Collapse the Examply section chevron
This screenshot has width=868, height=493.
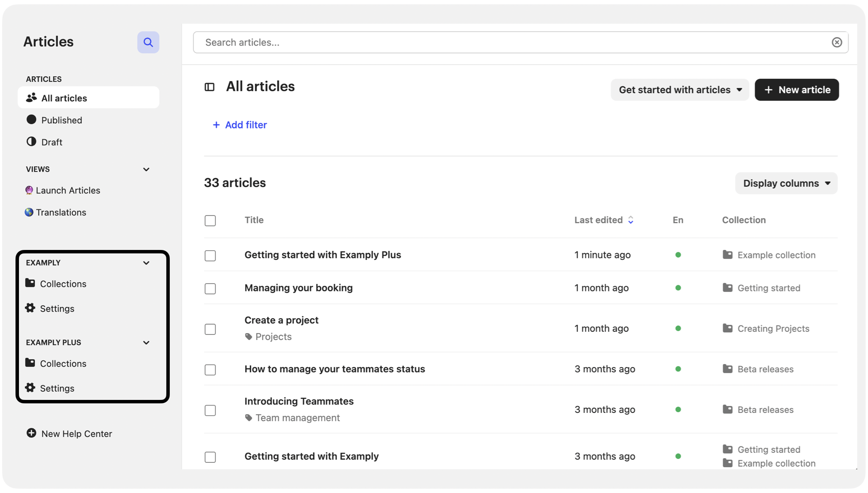click(x=146, y=263)
